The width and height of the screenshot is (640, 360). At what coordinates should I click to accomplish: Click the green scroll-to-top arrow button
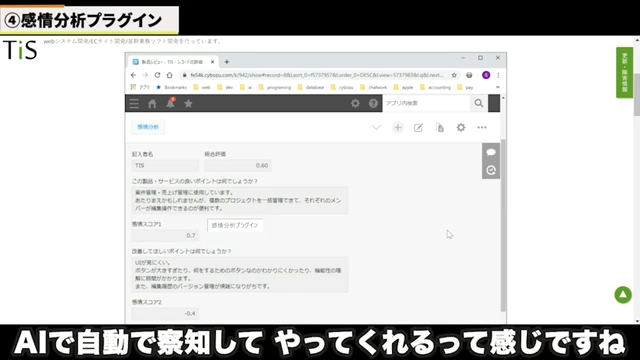[623, 295]
